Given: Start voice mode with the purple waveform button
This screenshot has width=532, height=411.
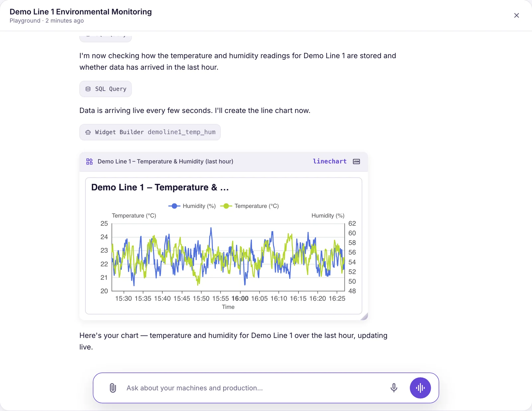Looking at the screenshot, I should pos(420,388).
